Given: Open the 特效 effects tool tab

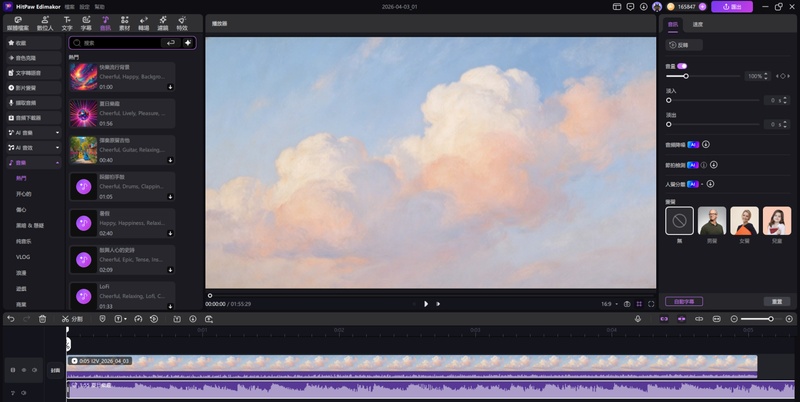Looking at the screenshot, I should click(x=182, y=22).
